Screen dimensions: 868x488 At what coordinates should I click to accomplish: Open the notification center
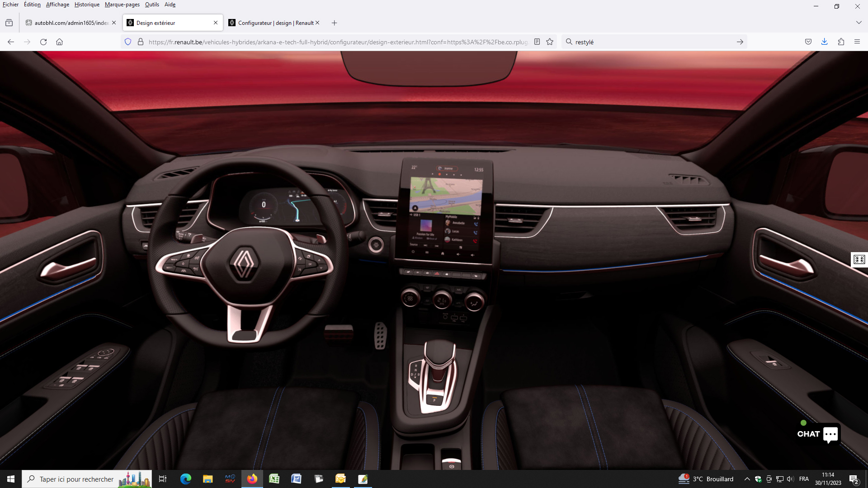tap(854, 479)
